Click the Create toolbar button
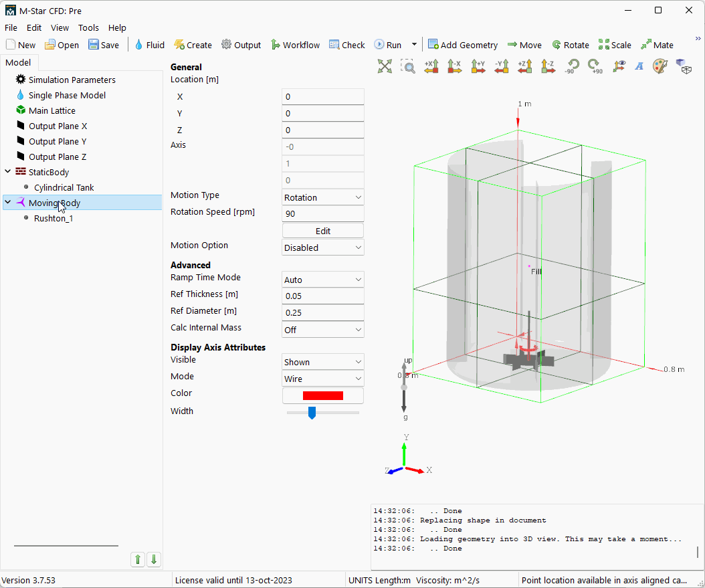This screenshot has width=705, height=588. (x=193, y=45)
